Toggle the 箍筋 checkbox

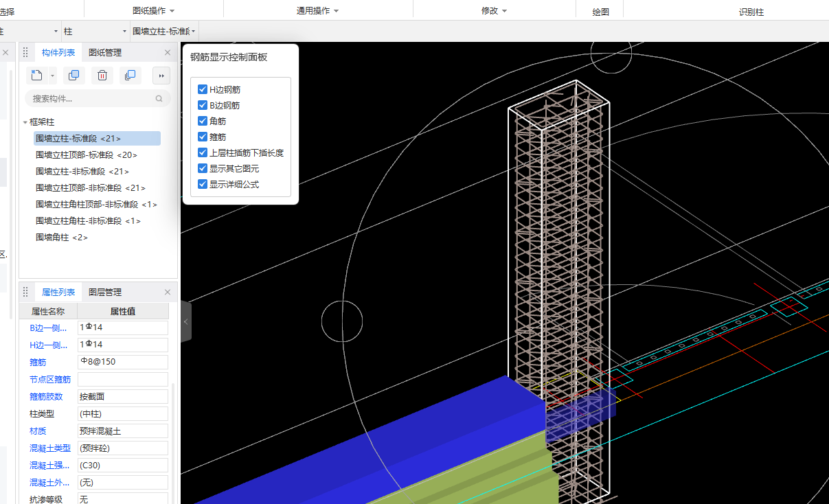pos(203,137)
